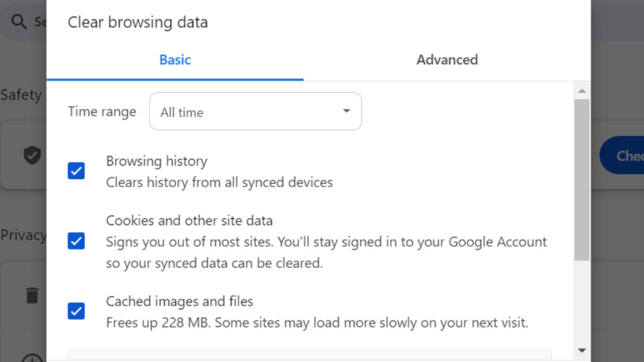
Task: Click the compass icon at the bottom left
Action: click(x=32, y=358)
